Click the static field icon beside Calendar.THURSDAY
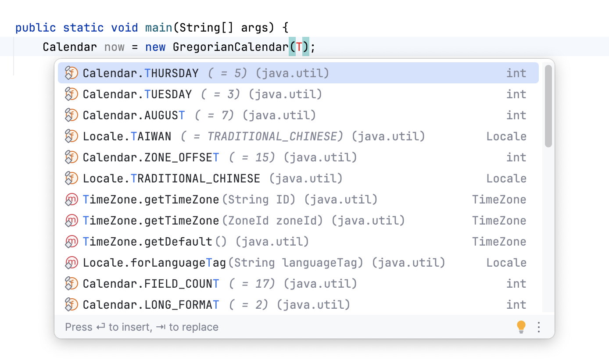The width and height of the screenshot is (609, 364). click(71, 73)
